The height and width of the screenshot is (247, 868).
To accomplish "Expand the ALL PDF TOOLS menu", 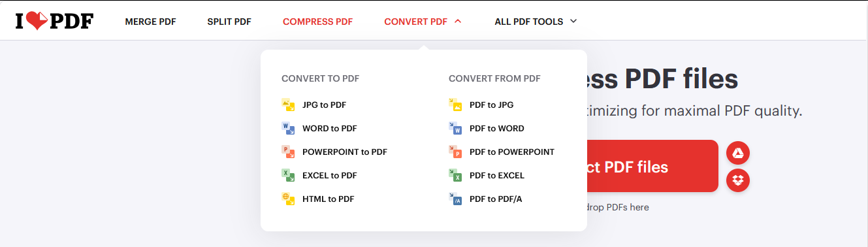I will coord(536,22).
